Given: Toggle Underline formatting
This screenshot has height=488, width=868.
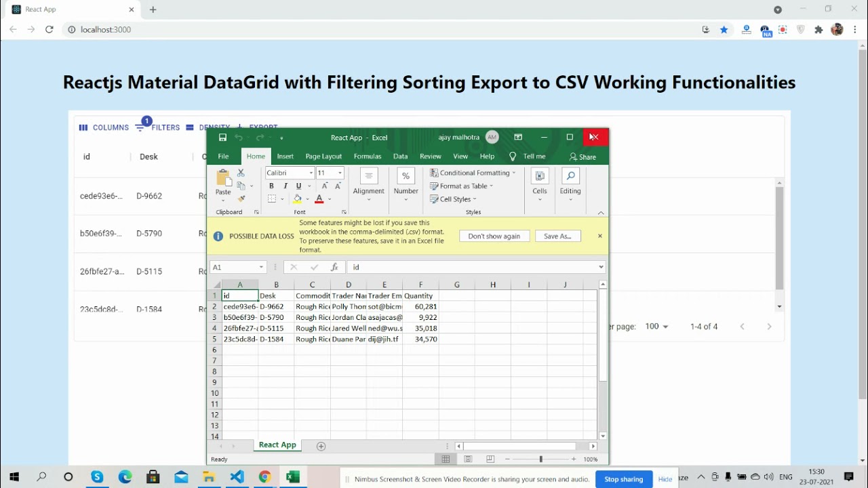Looking at the screenshot, I should (298, 186).
